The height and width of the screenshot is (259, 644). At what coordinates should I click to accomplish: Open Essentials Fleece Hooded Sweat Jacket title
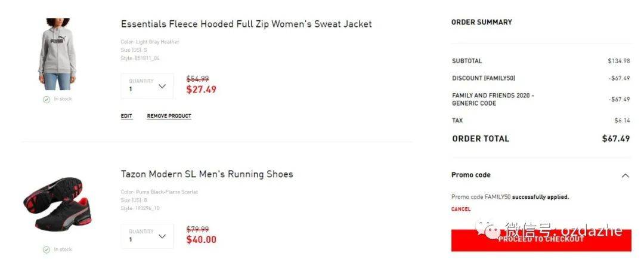coord(246,24)
